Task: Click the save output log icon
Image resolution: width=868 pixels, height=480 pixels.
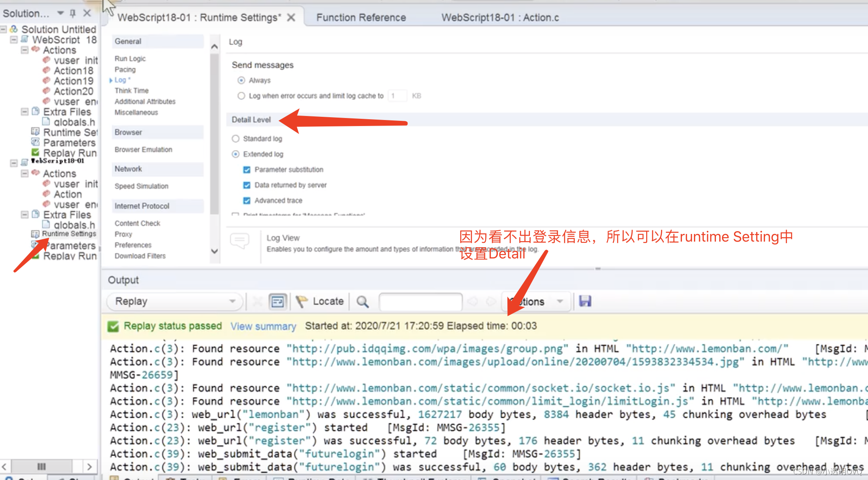Action: click(585, 301)
